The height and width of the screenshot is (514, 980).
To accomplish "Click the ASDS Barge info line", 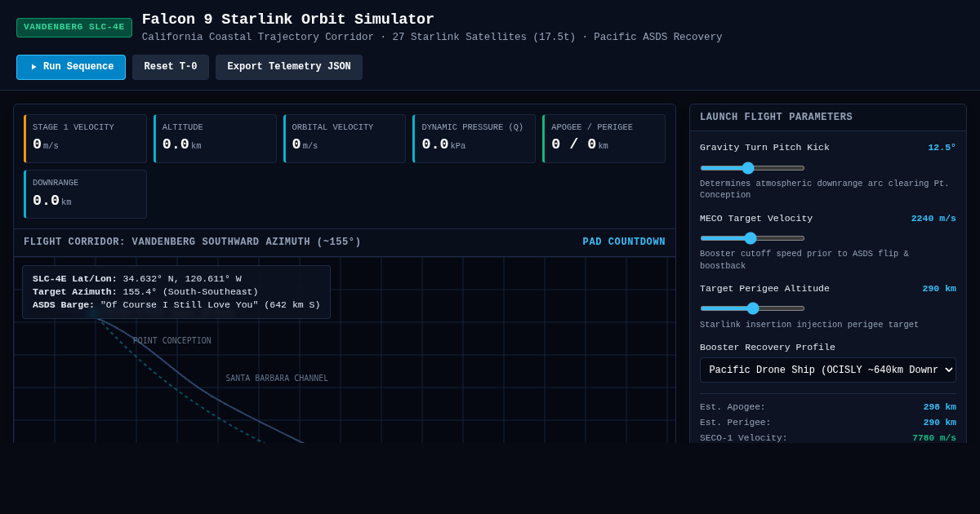I will pos(176,305).
